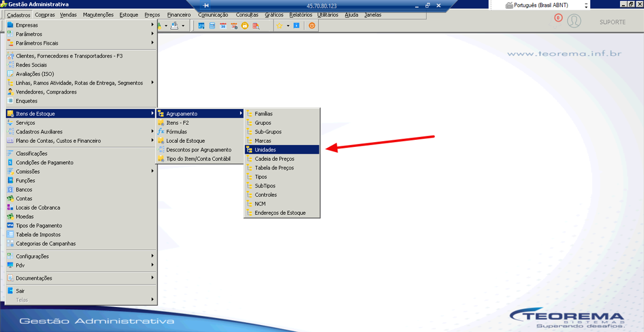Select Unidades in Agrupamento submenu

coord(282,150)
